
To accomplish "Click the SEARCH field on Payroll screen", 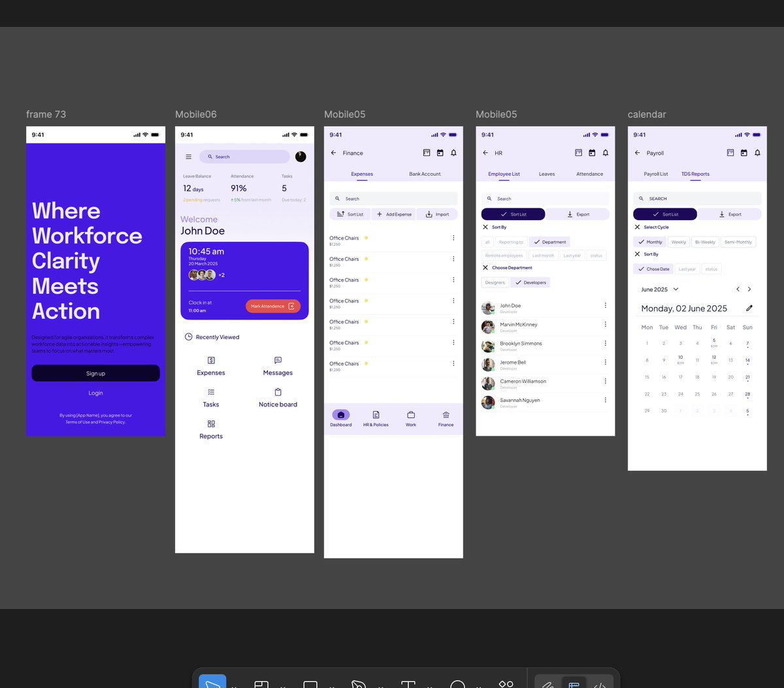I will click(697, 199).
